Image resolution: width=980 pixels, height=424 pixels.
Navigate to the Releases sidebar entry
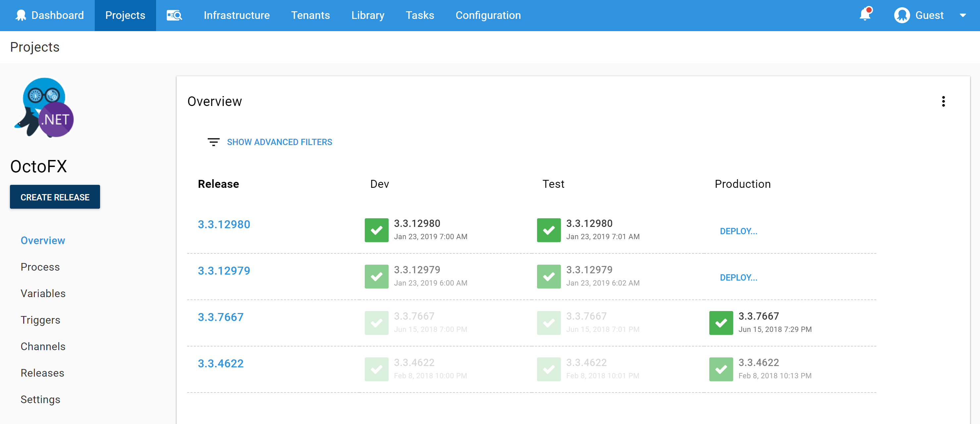42,373
